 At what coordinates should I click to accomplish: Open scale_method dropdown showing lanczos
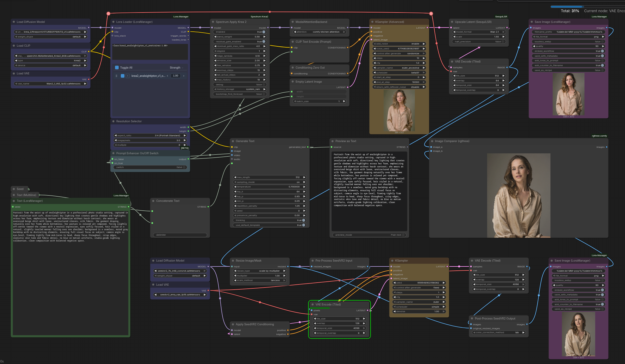point(260,280)
